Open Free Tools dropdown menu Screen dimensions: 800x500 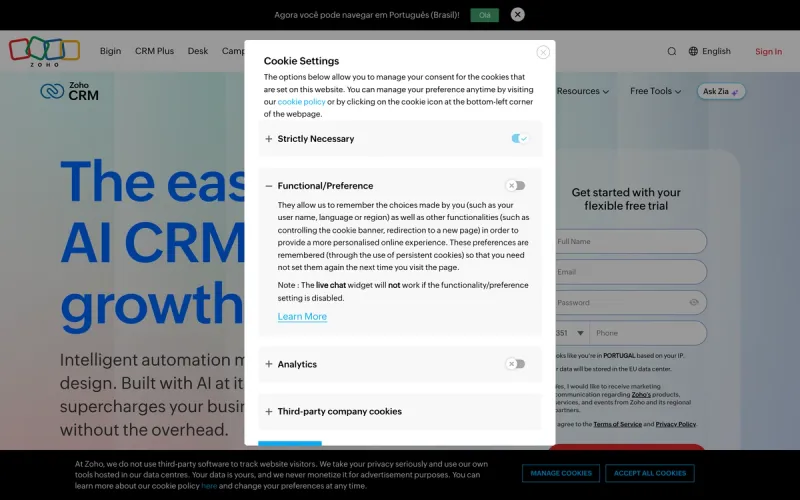point(655,91)
